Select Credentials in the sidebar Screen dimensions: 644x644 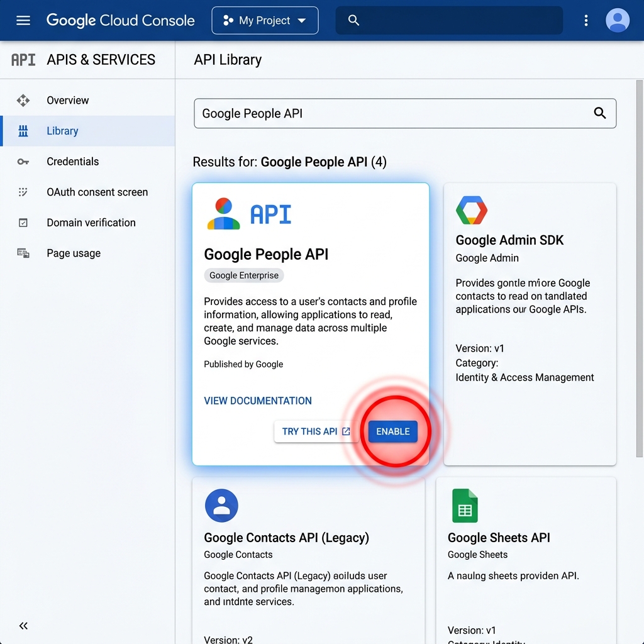pos(72,162)
